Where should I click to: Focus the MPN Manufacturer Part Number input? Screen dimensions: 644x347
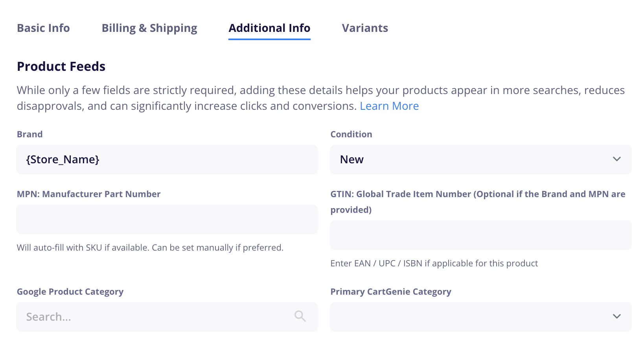(x=167, y=219)
